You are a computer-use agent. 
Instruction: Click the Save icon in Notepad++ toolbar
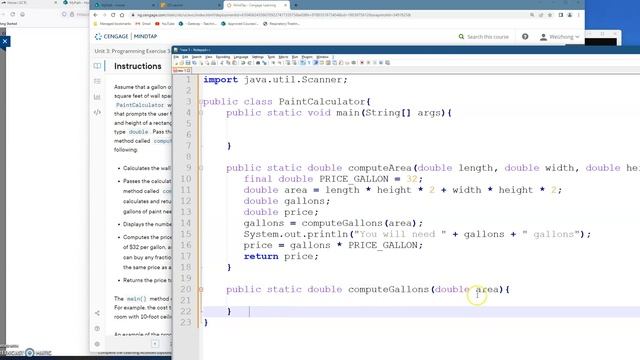pyautogui.click(x=188, y=62)
